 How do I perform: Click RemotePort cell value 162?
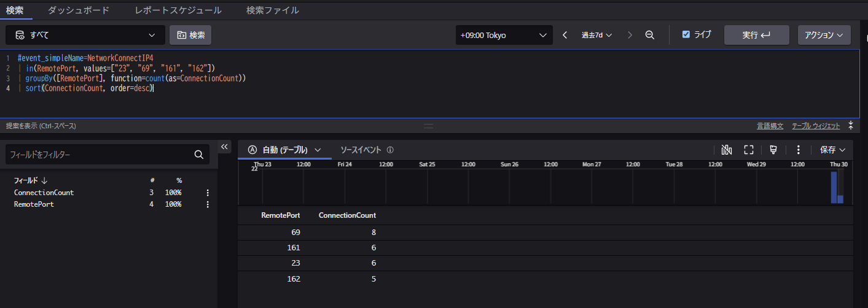coord(293,279)
